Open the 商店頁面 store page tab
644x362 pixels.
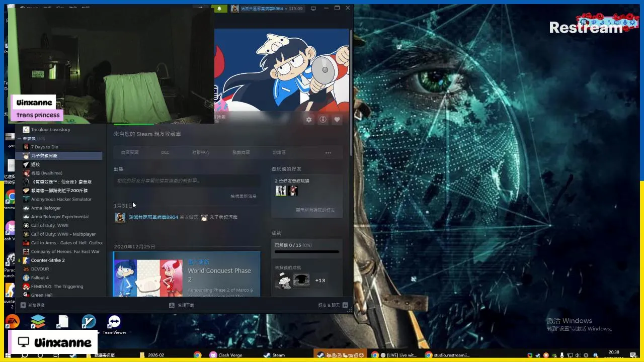130,152
